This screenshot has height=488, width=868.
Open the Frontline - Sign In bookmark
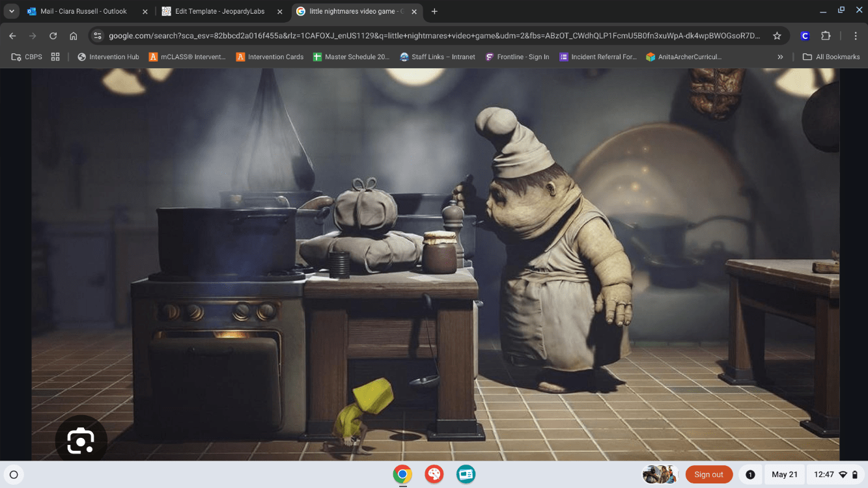pos(517,57)
